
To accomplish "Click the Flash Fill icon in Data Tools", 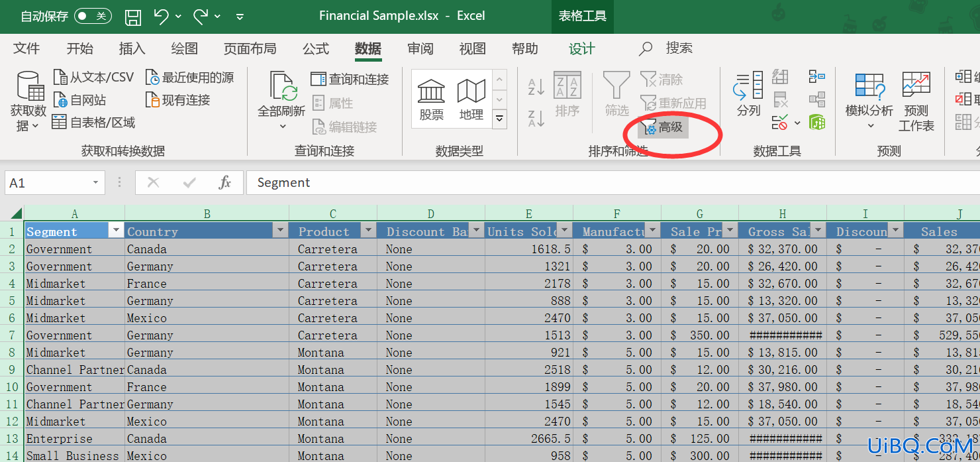I will pyautogui.click(x=781, y=78).
